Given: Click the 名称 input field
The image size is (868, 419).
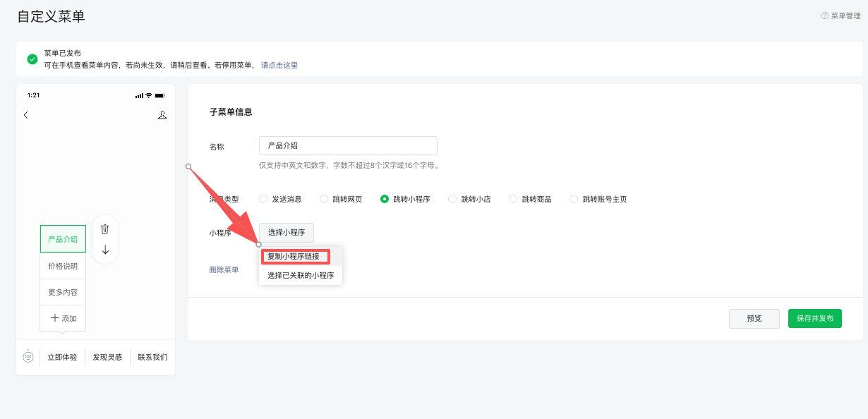Looking at the screenshot, I should (x=348, y=145).
